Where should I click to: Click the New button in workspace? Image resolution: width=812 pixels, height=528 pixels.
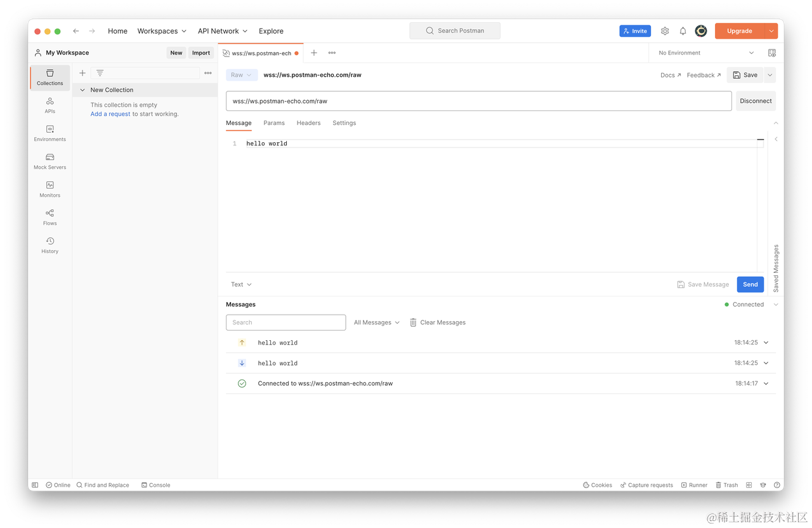click(x=176, y=53)
